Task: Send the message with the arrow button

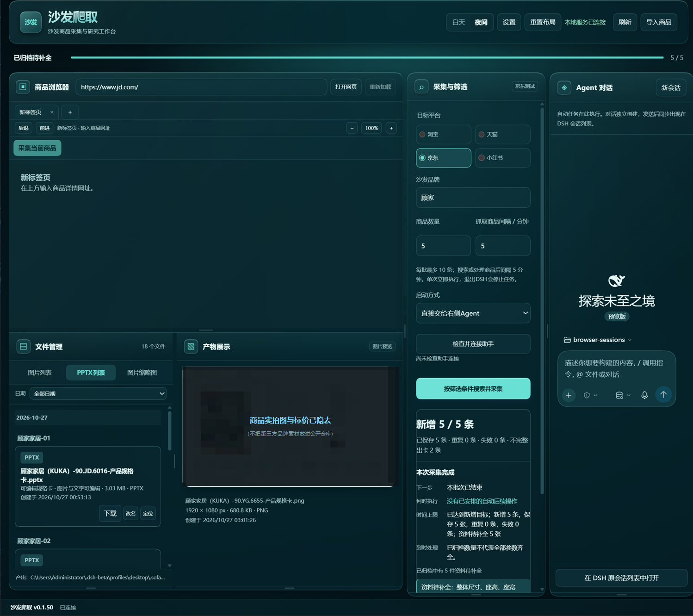Action: click(x=663, y=395)
